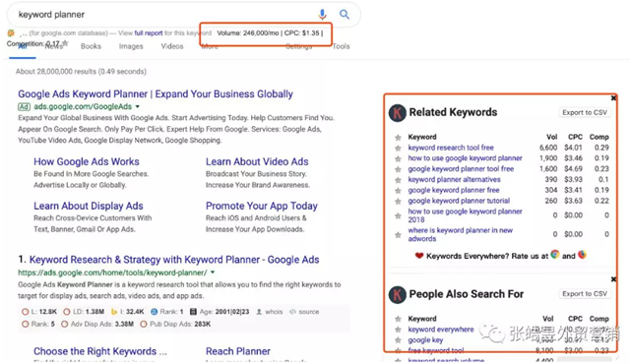The image size is (630, 364).
Task: Open 'How Google Ads Works' sitelink
Action: [x=87, y=161]
